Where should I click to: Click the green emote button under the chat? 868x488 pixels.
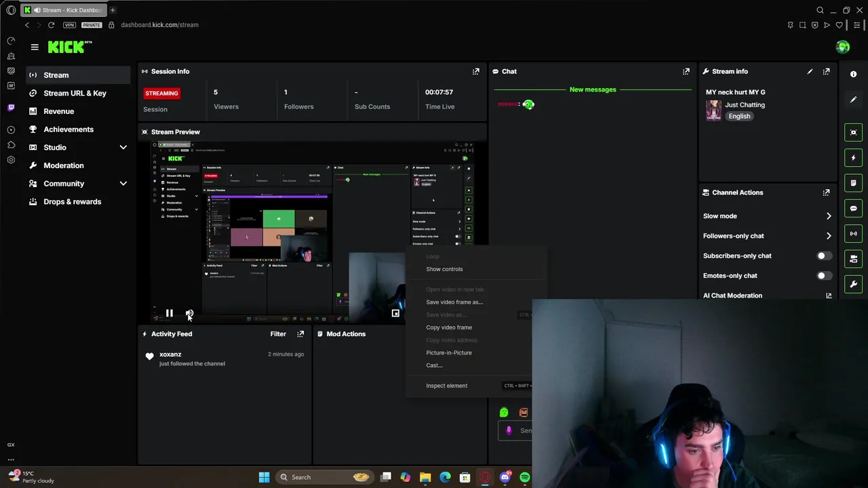tap(504, 412)
